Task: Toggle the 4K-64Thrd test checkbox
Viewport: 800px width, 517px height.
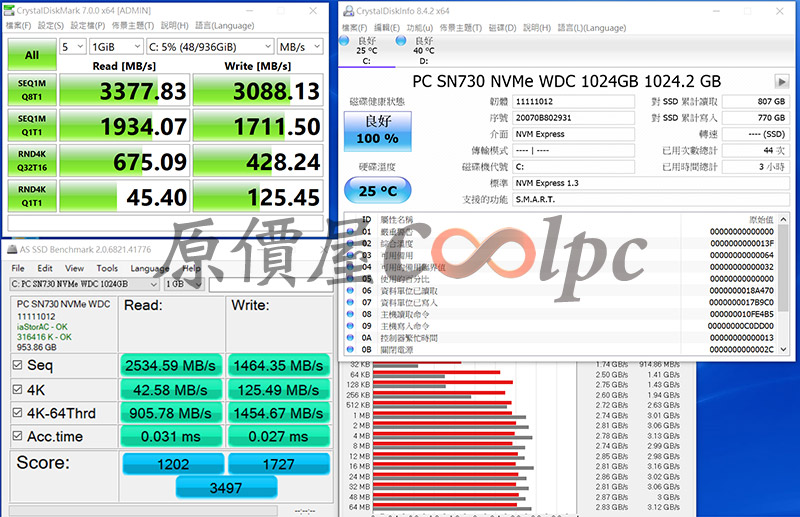Action: point(17,412)
